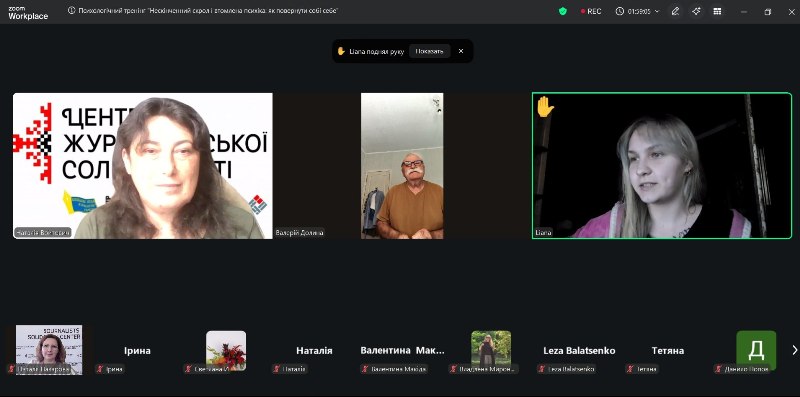Select the garden-photo avatar participant tile
The width and height of the screenshot is (800, 397).
(x=491, y=351)
